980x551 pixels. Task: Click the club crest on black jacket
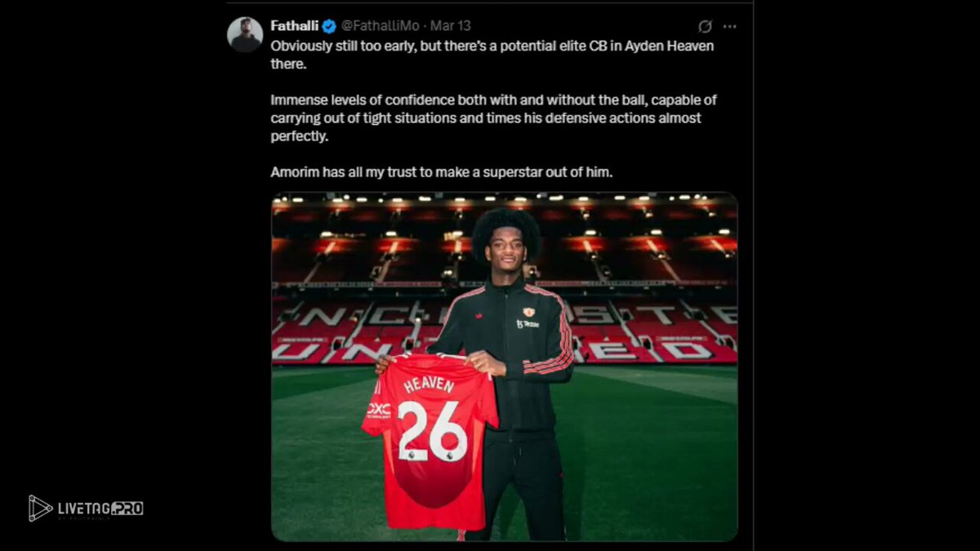pyautogui.click(x=528, y=312)
